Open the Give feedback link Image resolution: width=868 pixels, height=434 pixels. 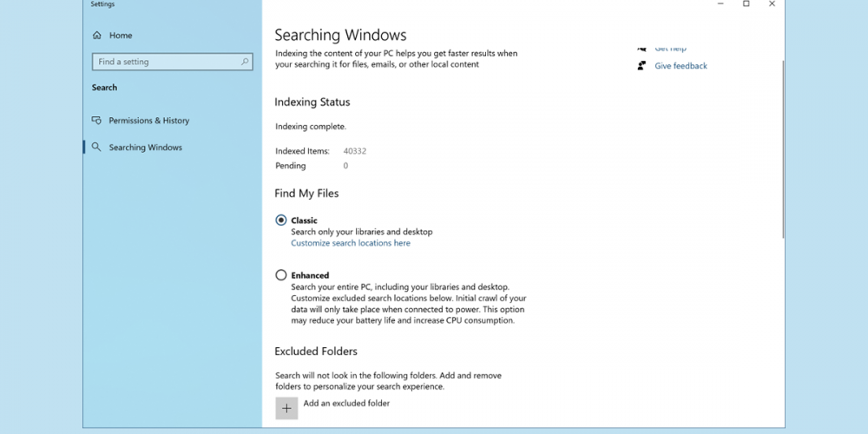(681, 66)
